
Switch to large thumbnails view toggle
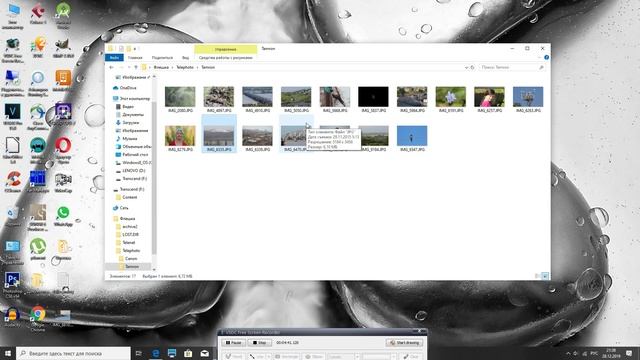click(544, 276)
